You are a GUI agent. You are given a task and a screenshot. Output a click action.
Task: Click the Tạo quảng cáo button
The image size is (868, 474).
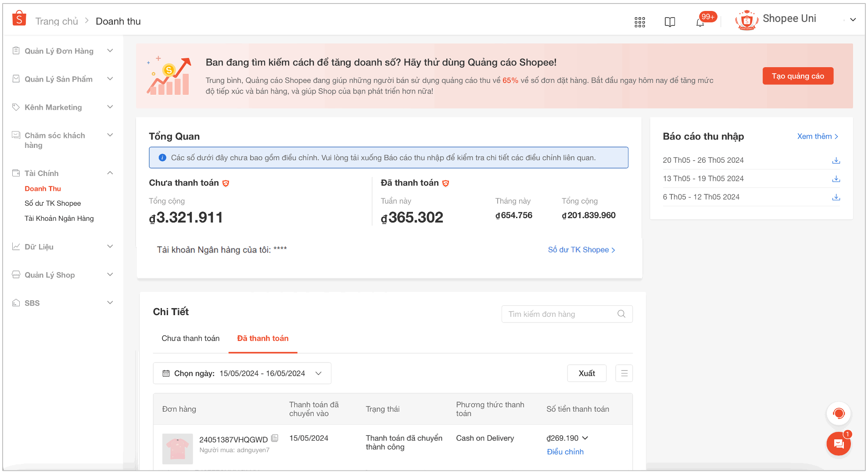click(x=798, y=75)
